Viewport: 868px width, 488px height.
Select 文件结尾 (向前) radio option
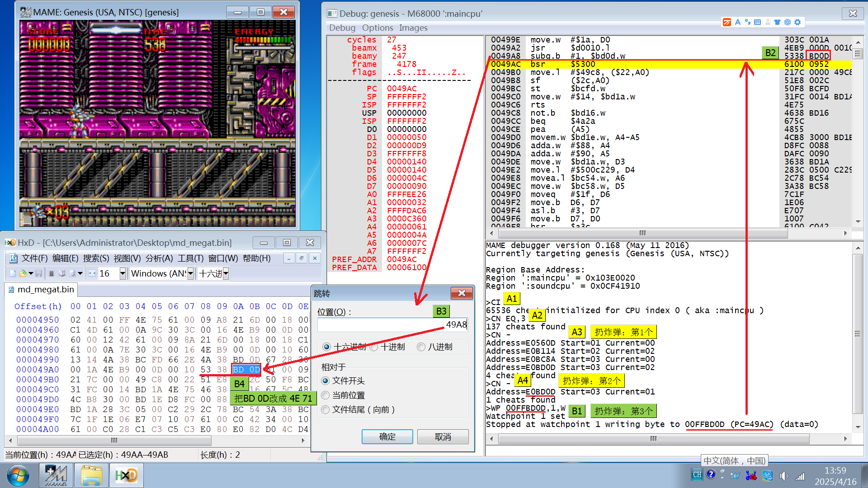tap(325, 410)
